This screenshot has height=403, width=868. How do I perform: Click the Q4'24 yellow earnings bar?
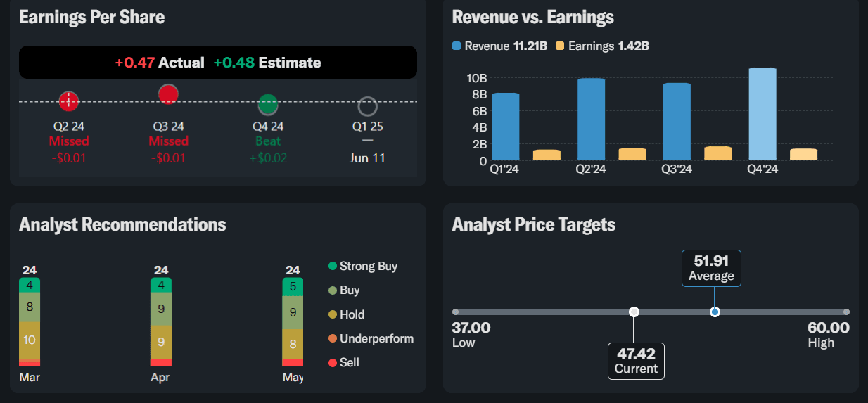(x=804, y=155)
